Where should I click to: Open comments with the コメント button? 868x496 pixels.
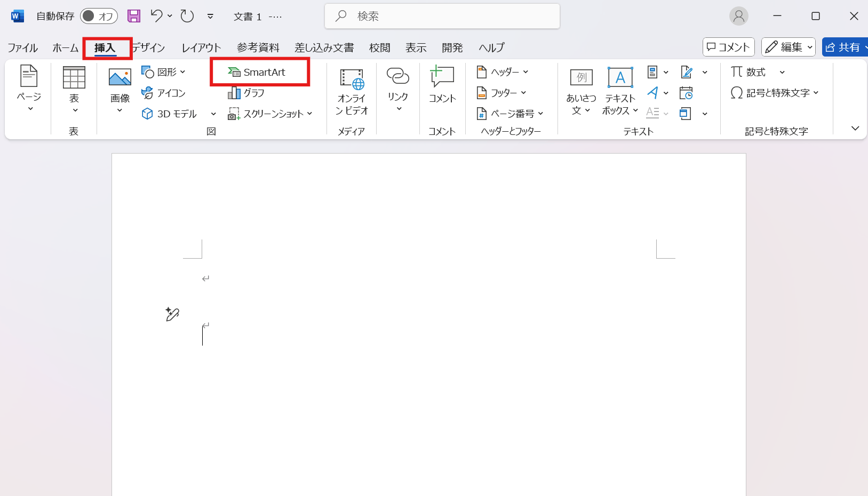(729, 47)
